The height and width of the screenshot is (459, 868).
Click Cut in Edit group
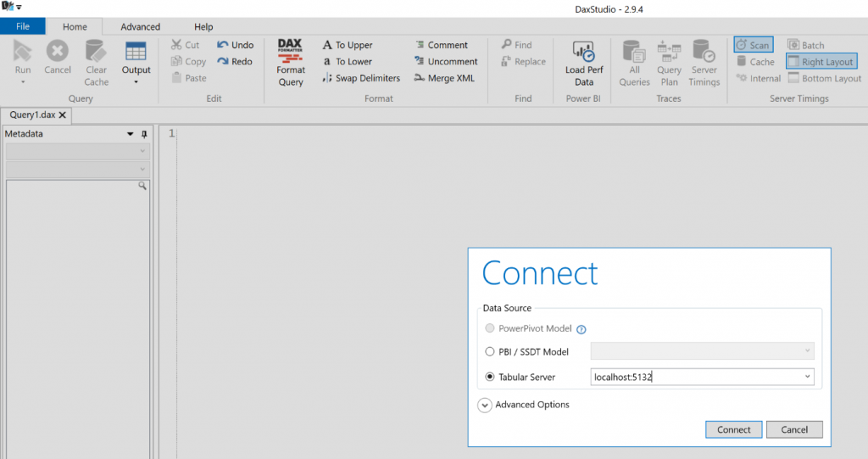coord(186,45)
